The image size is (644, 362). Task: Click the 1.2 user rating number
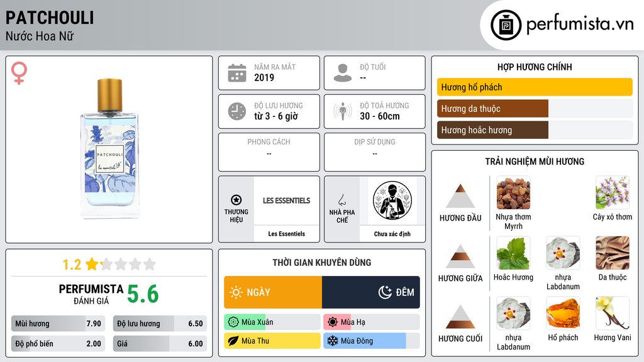72,265
